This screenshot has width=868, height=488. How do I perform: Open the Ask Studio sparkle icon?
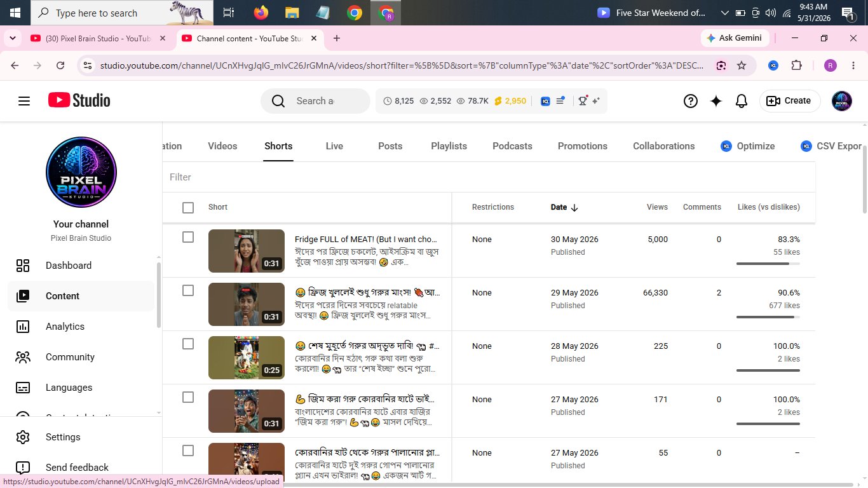[x=716, y=101]
